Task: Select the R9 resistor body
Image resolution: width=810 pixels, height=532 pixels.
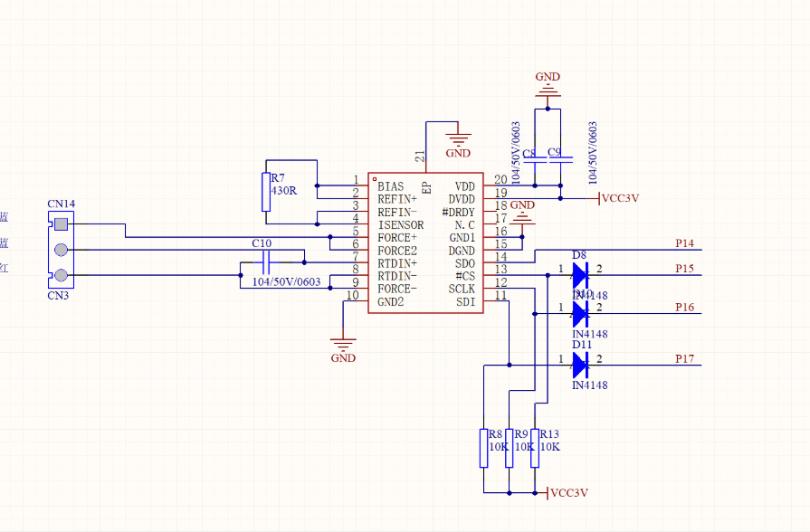Action: [x=509, y=449]
